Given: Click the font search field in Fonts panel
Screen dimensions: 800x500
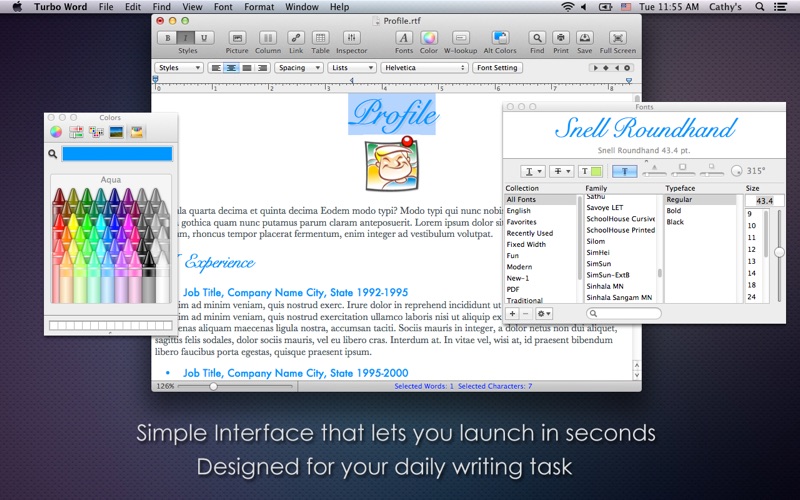Looking at the screenshot, I should coord(623,314).
